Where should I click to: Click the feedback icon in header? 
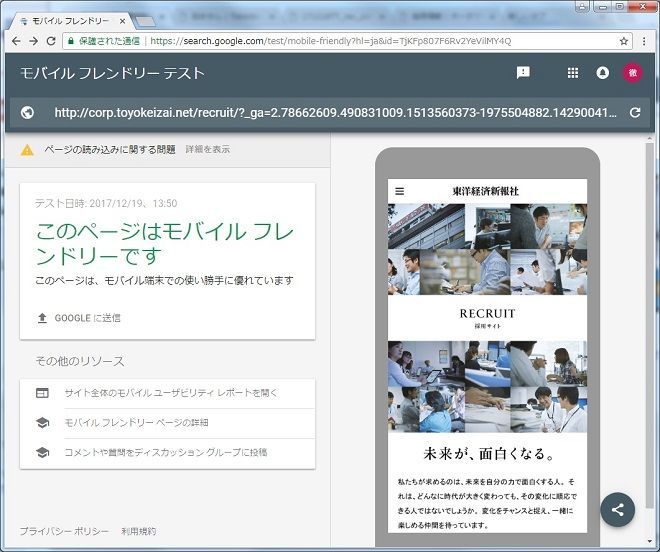(523, 73)
